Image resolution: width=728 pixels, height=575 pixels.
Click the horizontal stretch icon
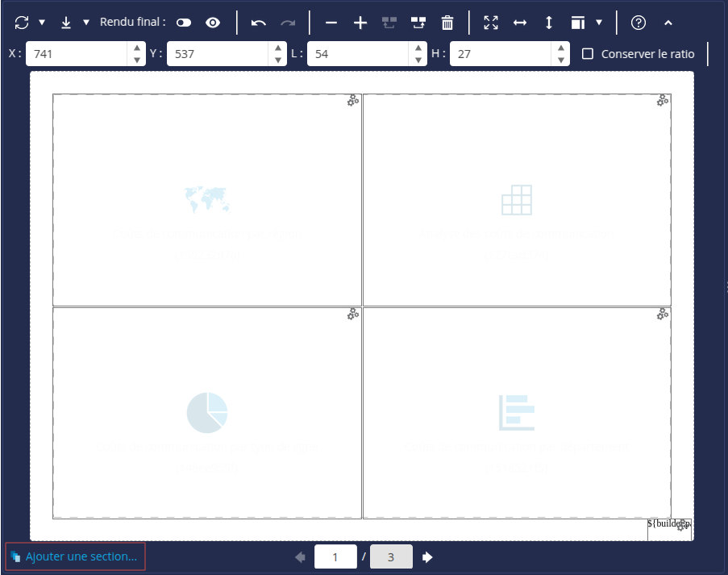point(519,22)
